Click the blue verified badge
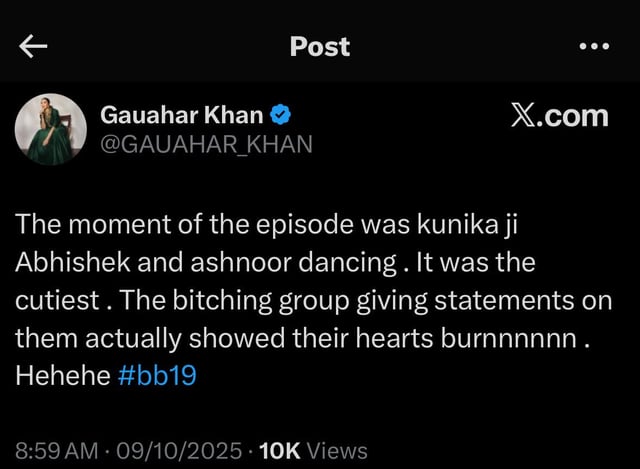 pos(282,115)
